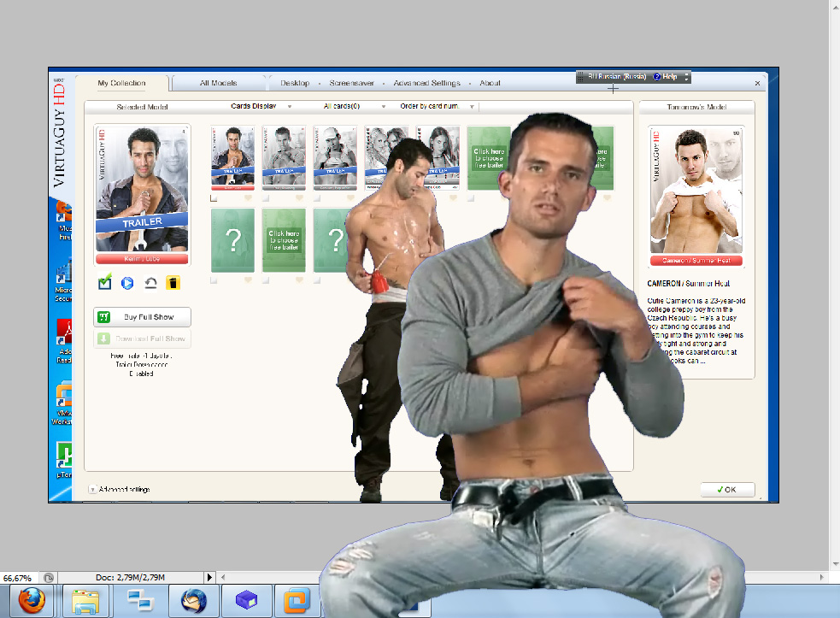Click the Buy Full Show button
Screen dimensions: 840x618
tap(142, 317)
